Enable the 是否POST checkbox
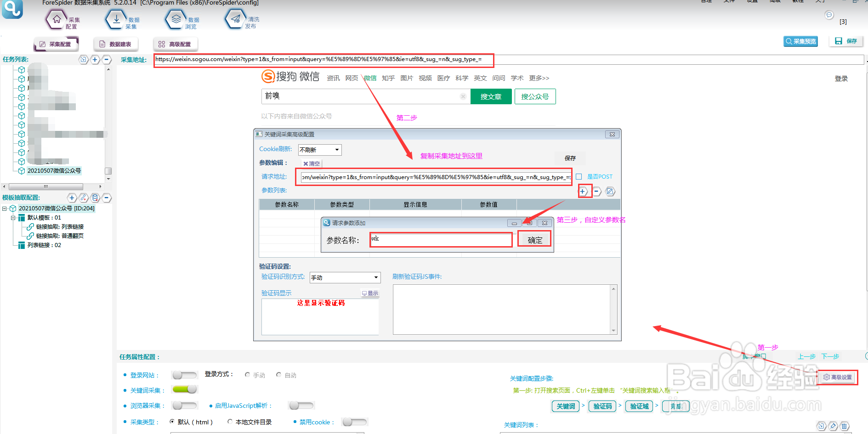Viewport: 868px width, 434px height. click(579, 176)
